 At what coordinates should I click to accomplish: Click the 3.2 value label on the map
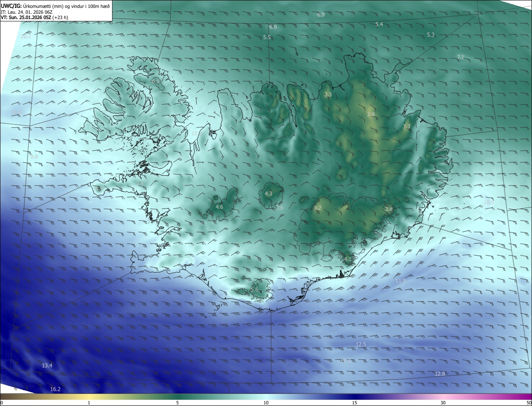pyautogui.click(x=318, y=208)
